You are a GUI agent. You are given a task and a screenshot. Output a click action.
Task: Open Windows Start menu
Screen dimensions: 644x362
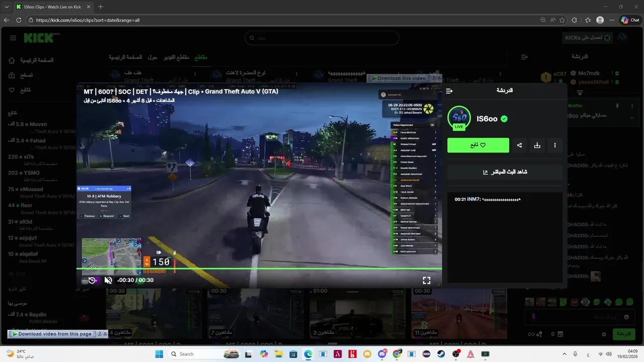coord(159,354)
